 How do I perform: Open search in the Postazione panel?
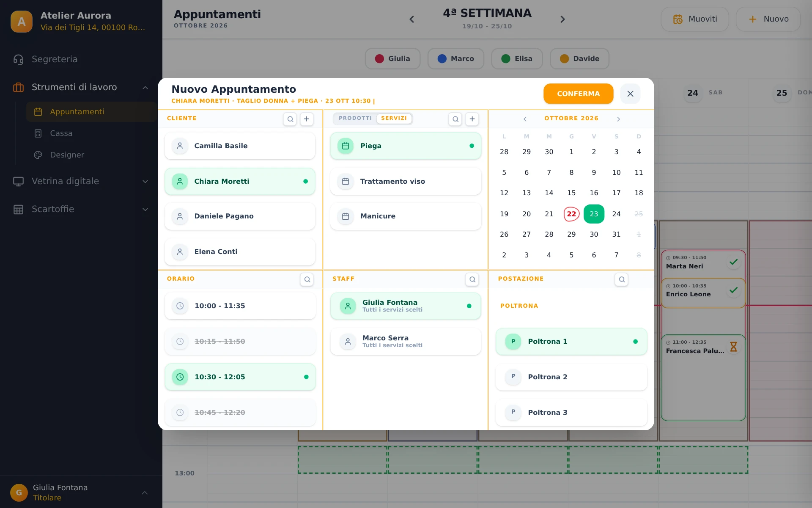pyautogui.click(x=622, y=279)
